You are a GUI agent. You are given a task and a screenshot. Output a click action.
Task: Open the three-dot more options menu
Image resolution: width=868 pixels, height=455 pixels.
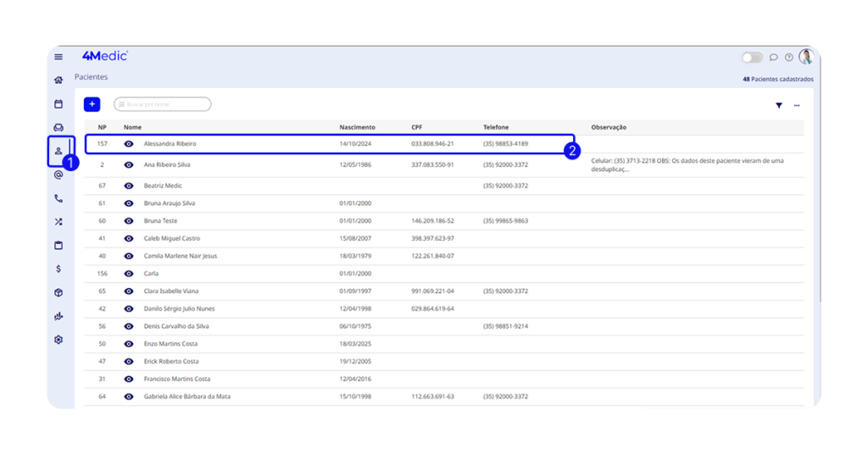tap(797, 105)
